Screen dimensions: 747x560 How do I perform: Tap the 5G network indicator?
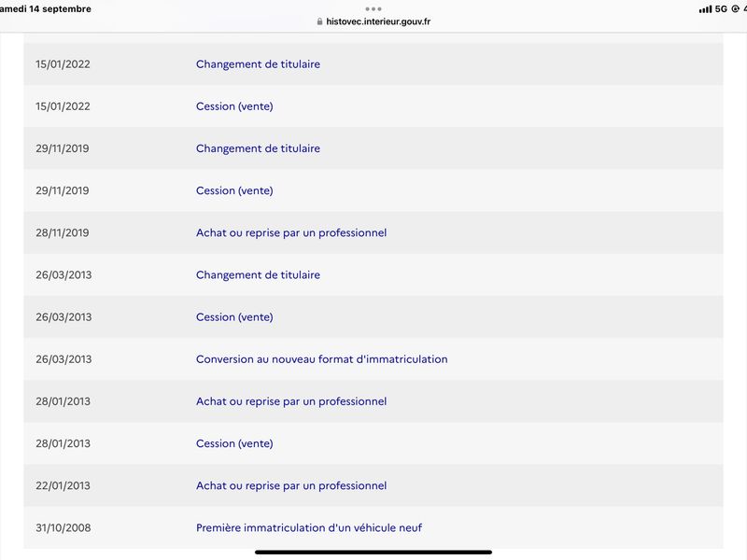pyautogui.click(x=721, y=9)
